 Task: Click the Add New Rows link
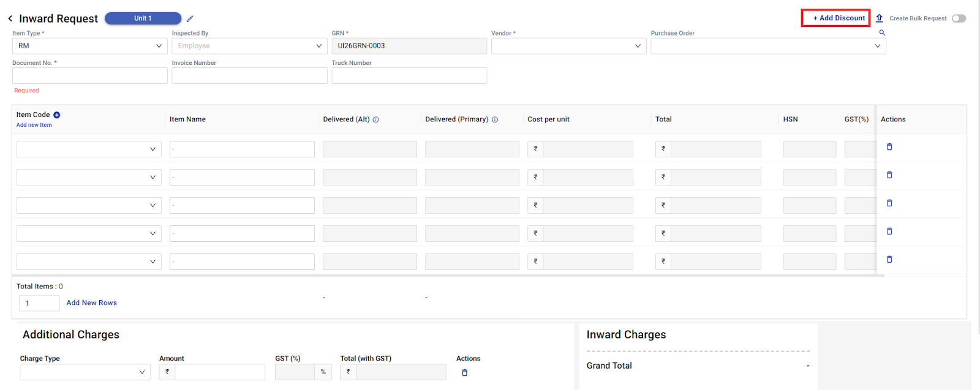[91, 303]
